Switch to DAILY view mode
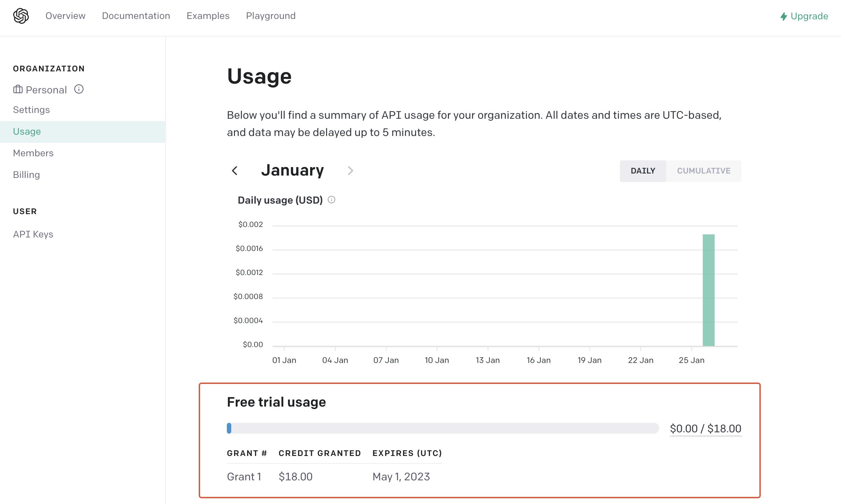This screenshot has height=504, width=841. 643,171
